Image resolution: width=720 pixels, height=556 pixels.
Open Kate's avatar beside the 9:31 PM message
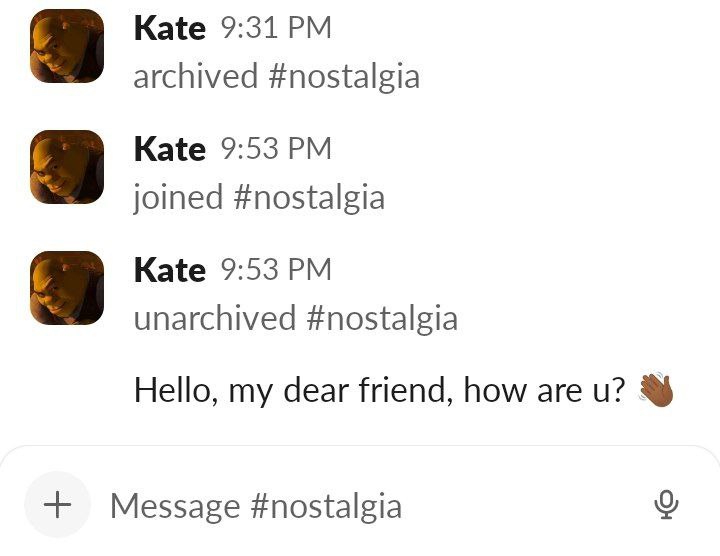click(67, 46)
